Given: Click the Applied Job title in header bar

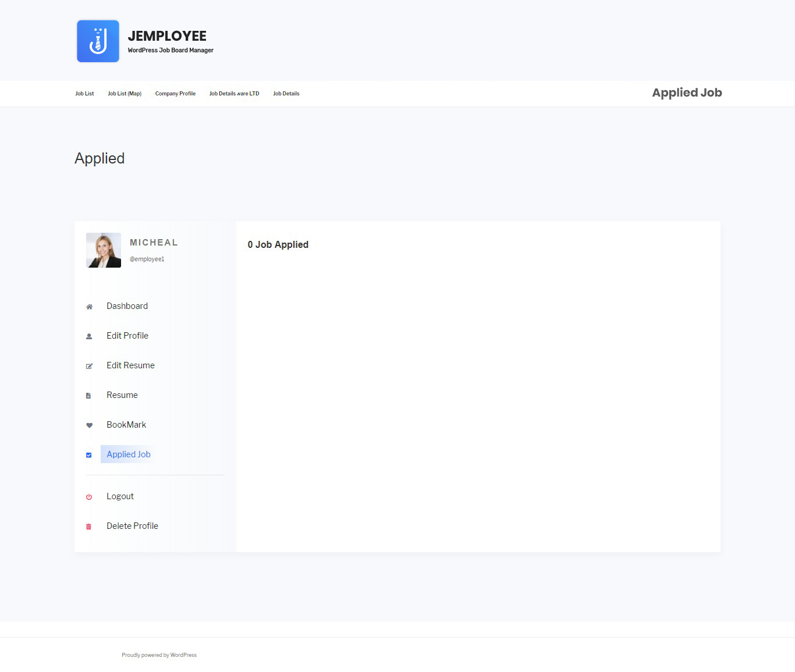Looking at the screenshot, I should click(x=687, y=93).
